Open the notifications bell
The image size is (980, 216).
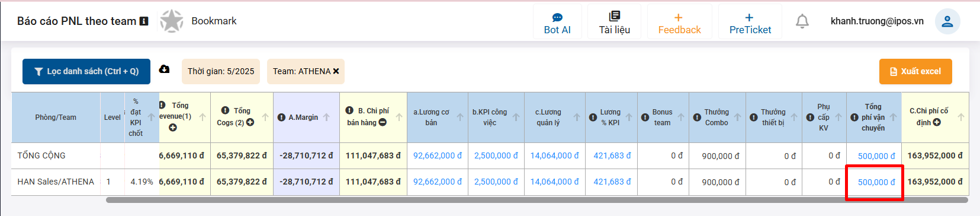pyautogui.click(x=802, y=21)
